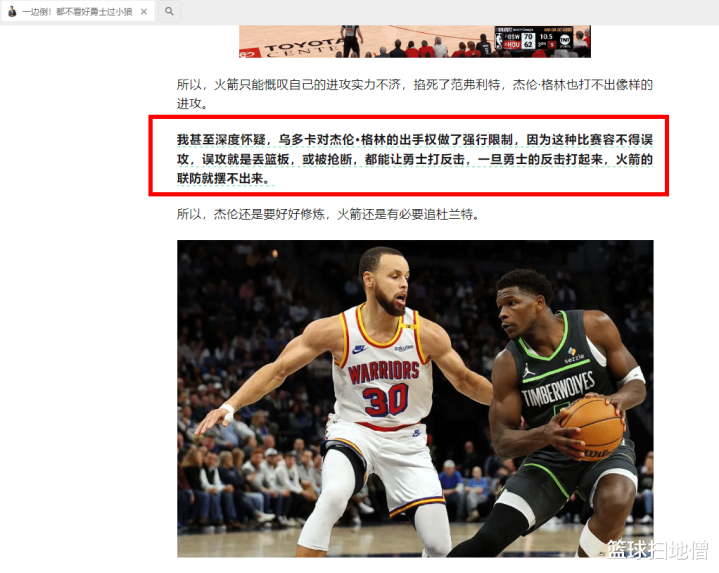Click the Nike logo on Warriors jersey
The height and width of the screenshot is (573, 719).
[358, 349]
